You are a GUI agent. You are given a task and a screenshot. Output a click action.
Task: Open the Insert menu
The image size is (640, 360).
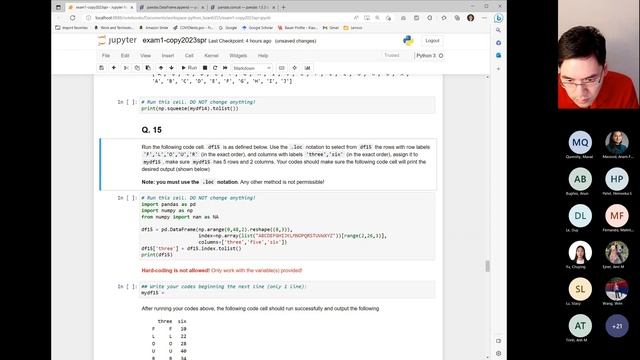click(x=168, y=56)
